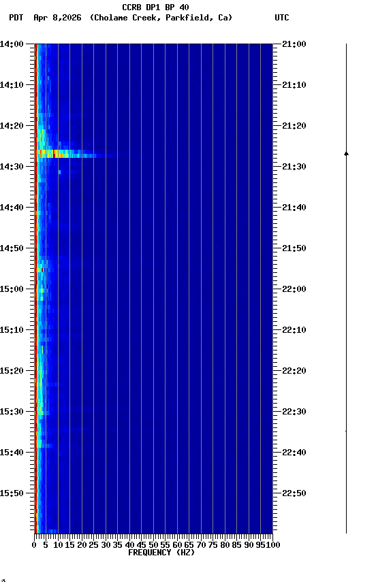
Task: Click the '21:20' UTC time label
Action: pos(294,126)
